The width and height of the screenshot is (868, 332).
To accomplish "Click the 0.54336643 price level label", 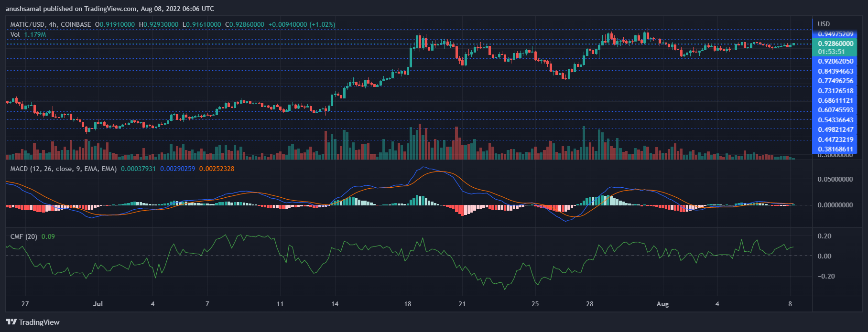I will coord(835,120).
